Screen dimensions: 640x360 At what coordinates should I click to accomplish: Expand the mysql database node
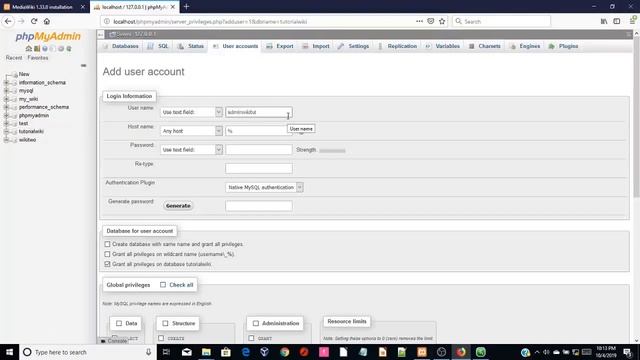(6, 91)
